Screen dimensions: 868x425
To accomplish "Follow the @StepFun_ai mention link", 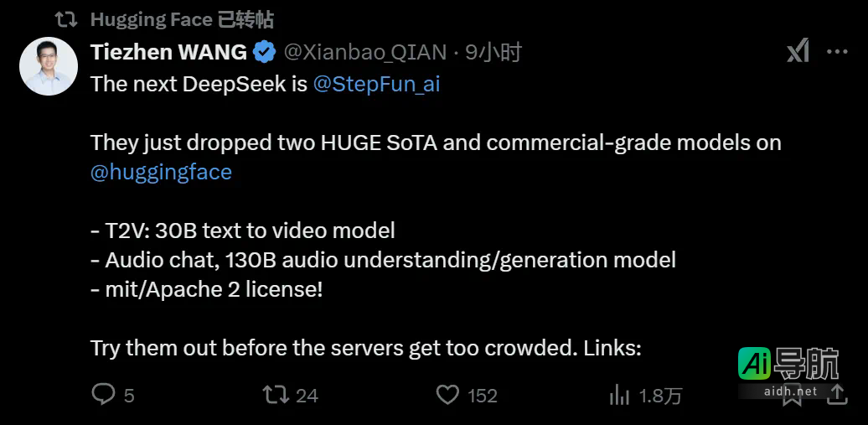I will [376, 84].
